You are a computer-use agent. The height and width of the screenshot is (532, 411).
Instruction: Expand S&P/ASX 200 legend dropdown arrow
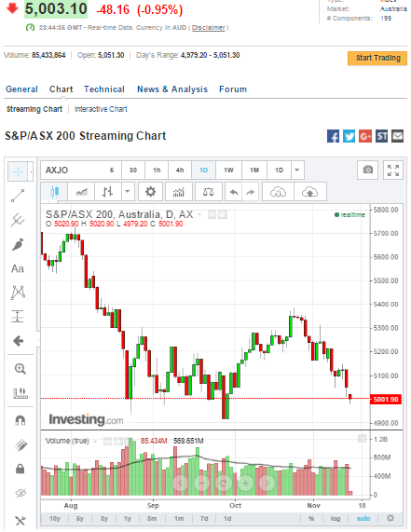(x=199, y=214)
